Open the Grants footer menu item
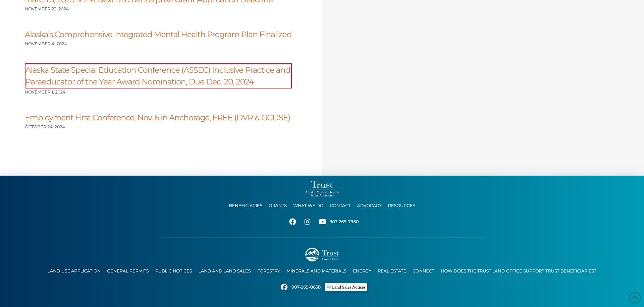The height and width of the screenshot is (307, 644). (278, 206)
